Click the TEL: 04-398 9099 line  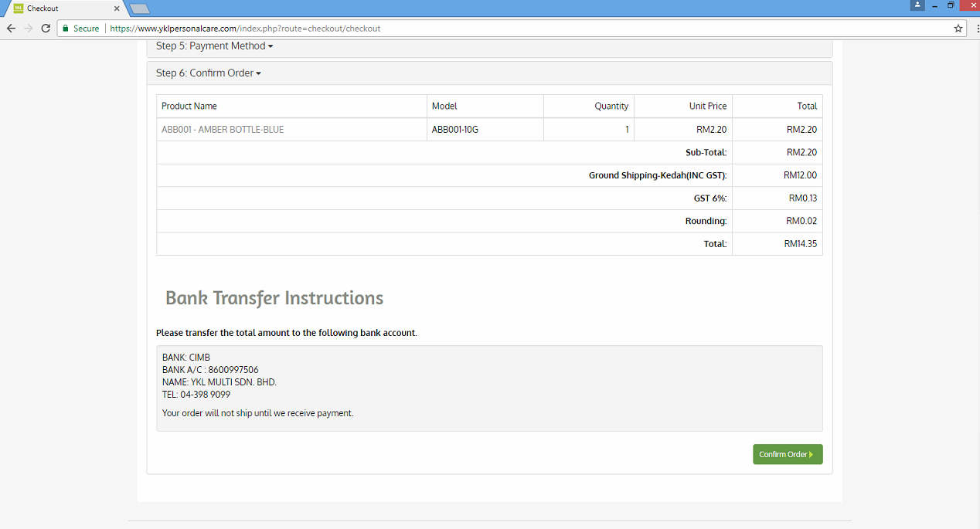196,395
